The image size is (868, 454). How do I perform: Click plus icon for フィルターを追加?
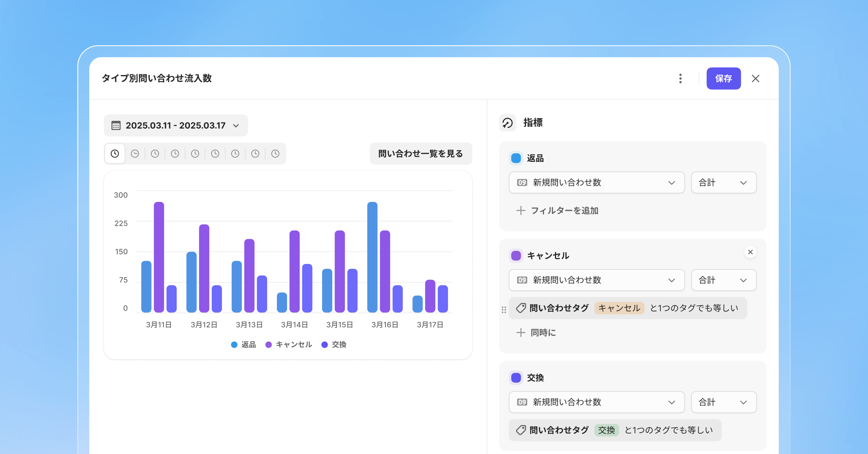pyautogui.click(x=520, y=211)
